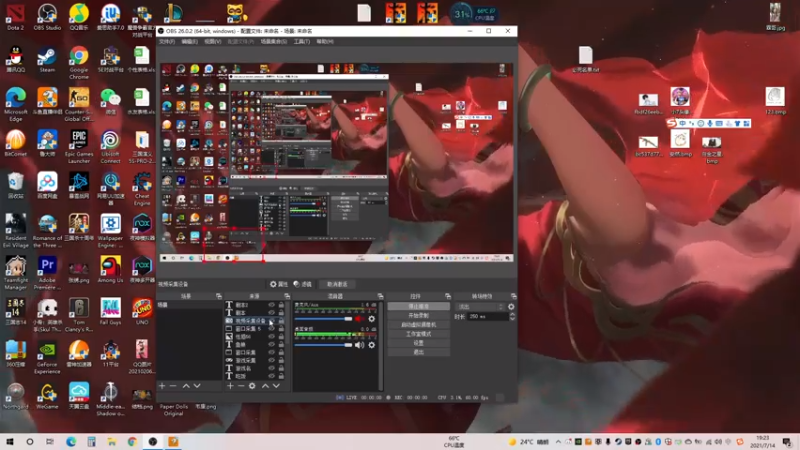Move scene up in the 场景 panel
This screenshot has height=450, width=800.
pos(186,386)
